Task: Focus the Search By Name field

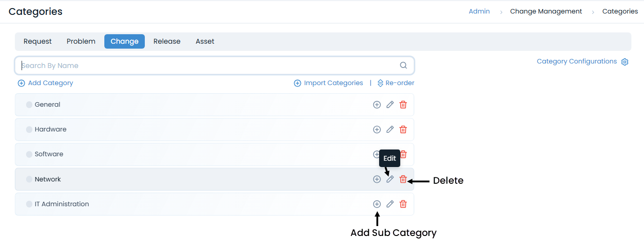Action: pyautogui.click(x=207, y=66)
